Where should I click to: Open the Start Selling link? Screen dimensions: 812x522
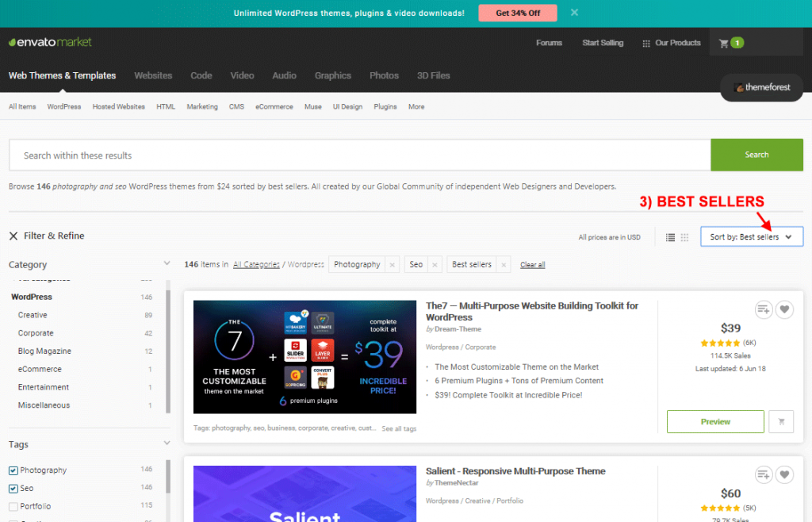[x=603, y=43]
